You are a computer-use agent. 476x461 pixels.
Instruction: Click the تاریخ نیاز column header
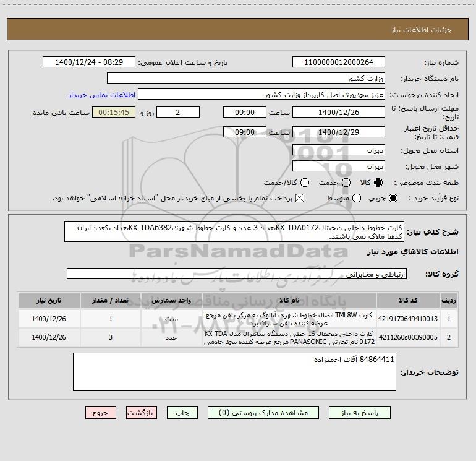tap(49, 300)
